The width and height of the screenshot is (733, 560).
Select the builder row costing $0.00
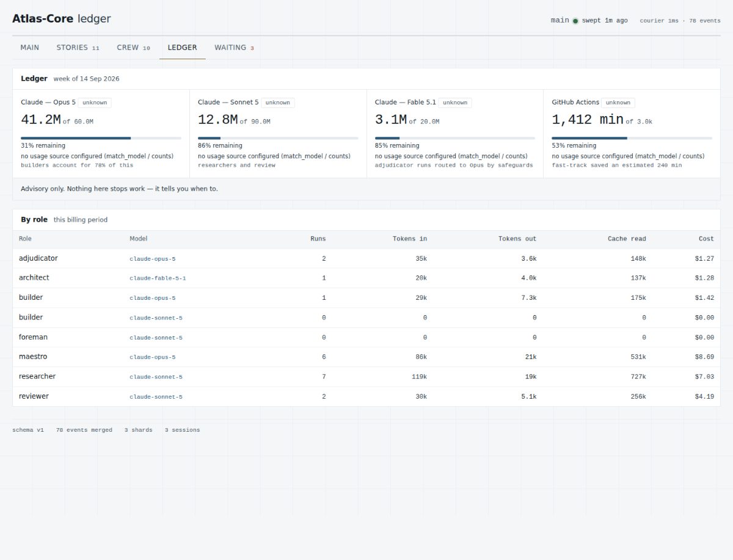[x=366, y=318]
